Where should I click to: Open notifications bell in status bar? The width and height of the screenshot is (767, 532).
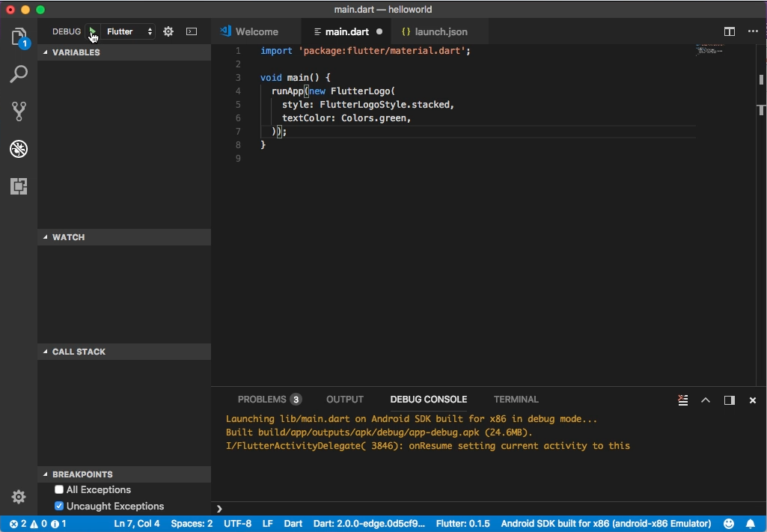point(751,524)
